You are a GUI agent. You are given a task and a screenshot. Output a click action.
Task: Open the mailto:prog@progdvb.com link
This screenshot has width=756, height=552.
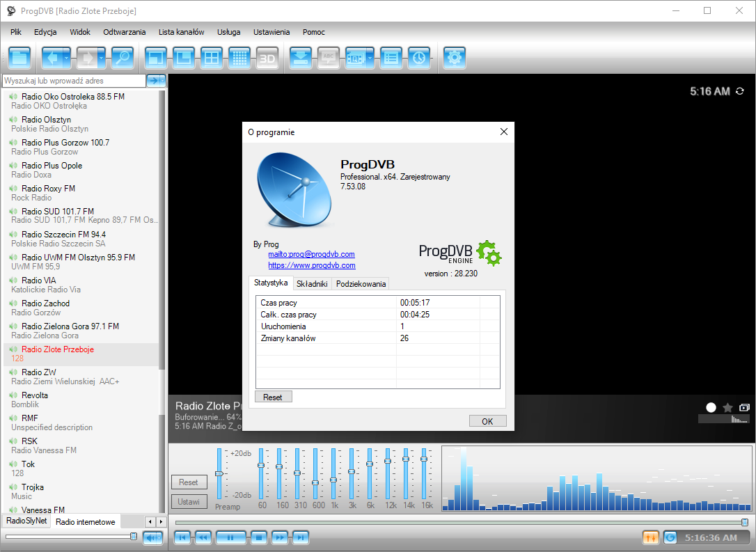(311, 254)
